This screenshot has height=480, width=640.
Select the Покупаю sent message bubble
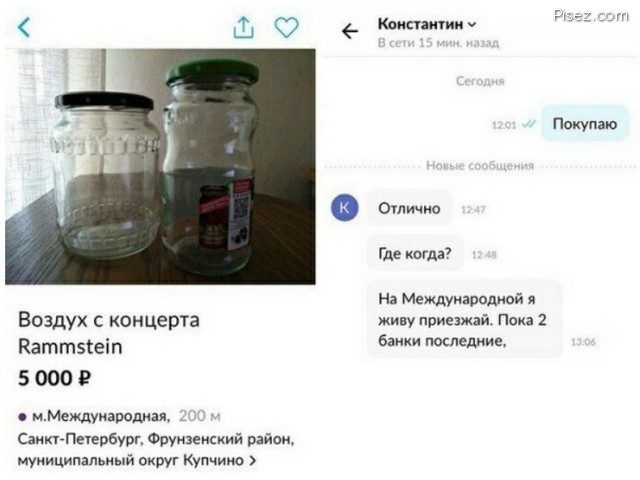tap(584, 124)
